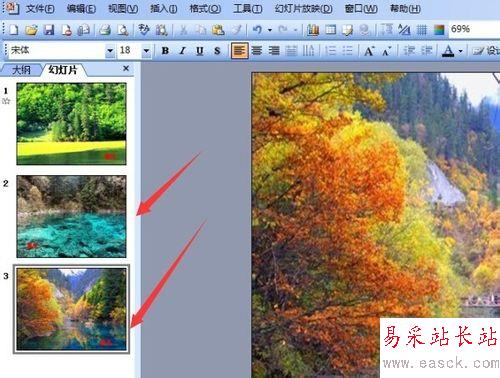This screenshot has width=500, height=378.
Task: Open the 编辑(E) menu
Action: pos(81,9)
